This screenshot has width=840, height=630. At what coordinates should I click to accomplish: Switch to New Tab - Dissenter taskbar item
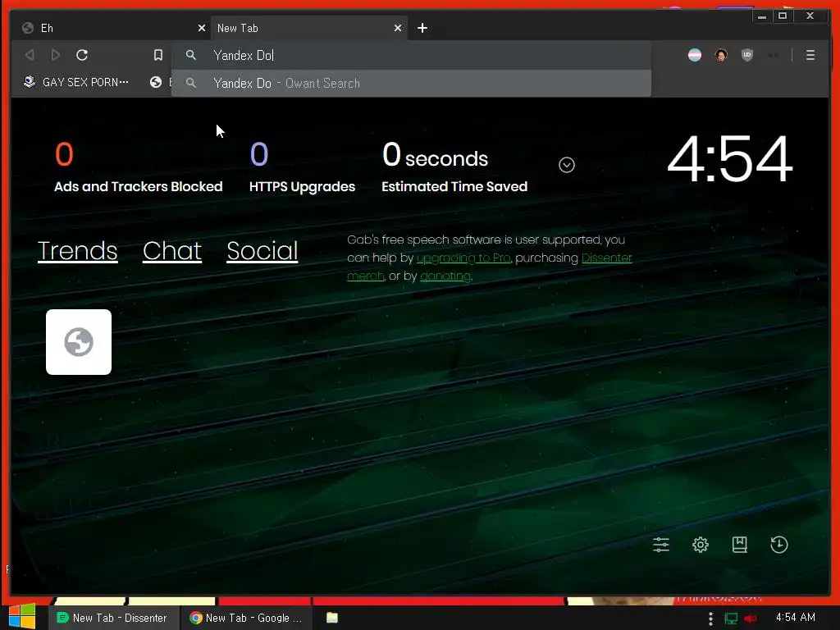112,618
